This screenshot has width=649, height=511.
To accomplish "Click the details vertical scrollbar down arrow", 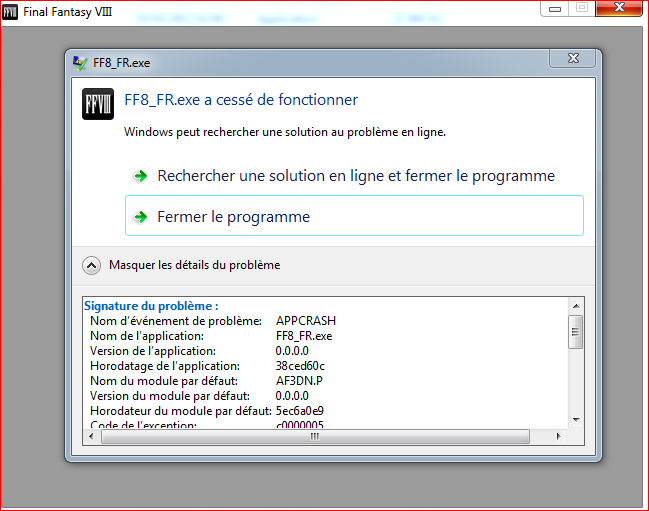I will coord(576,420).
